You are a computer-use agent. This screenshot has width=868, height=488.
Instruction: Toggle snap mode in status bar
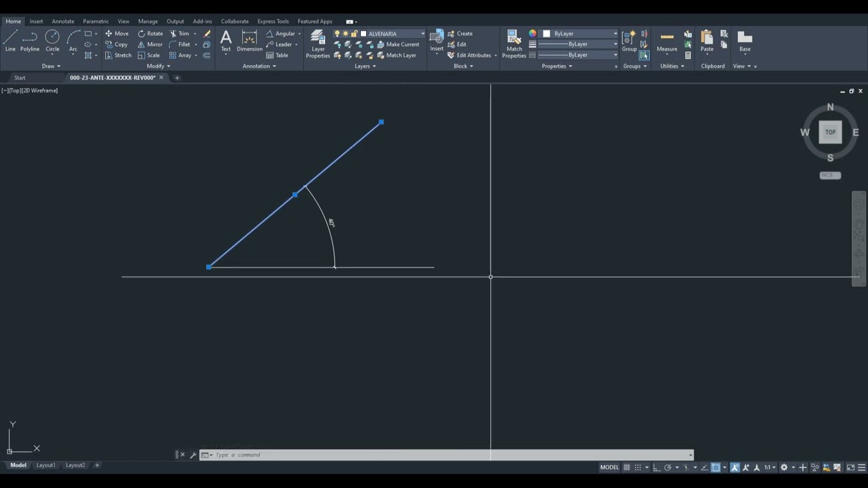637,467
